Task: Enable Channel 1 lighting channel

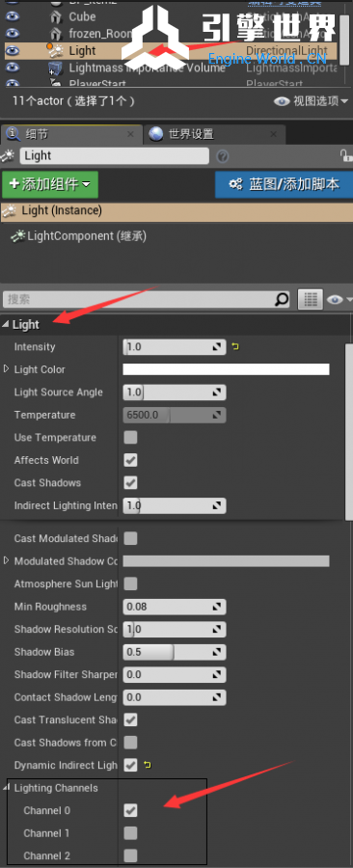Action: pyautogui.click(x=130, y=832)
